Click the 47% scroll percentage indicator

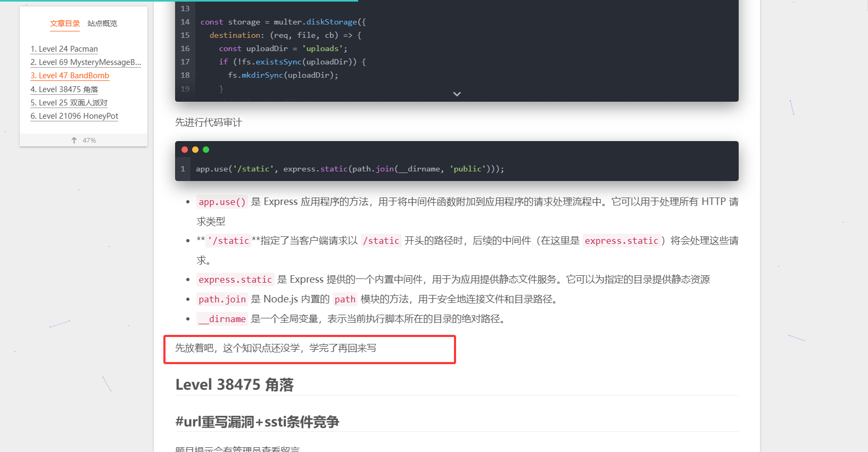tap(89, 141)
